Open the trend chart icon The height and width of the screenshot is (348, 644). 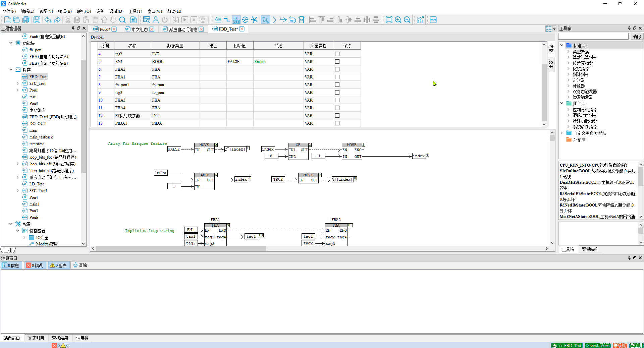(420, 20)
